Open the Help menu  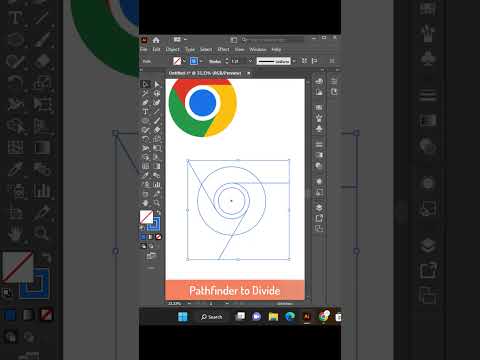pos(276,49)
